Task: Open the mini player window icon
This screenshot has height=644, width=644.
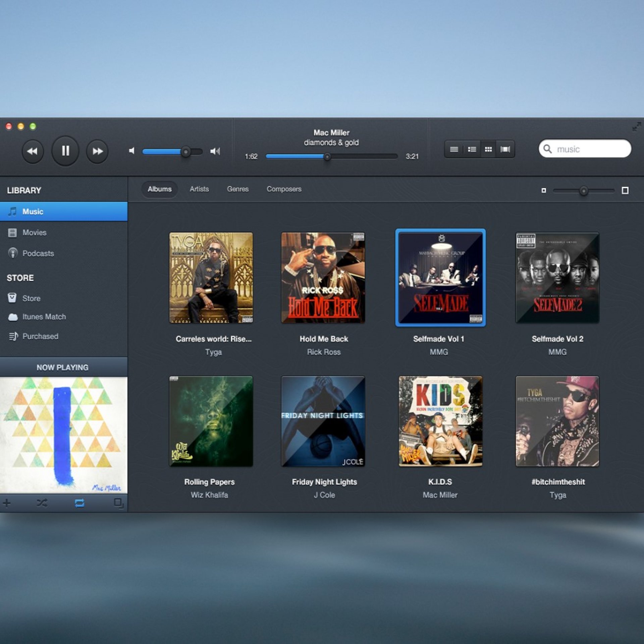Action: tap(118, 503)
